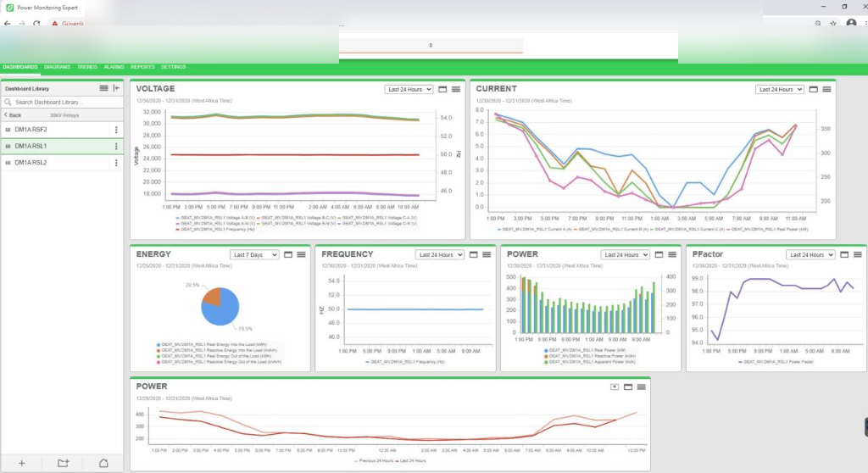Open ENERGY Last 7 Days dropdown
The height and width of the screenshot is (473, 868).
click(254, 255)
